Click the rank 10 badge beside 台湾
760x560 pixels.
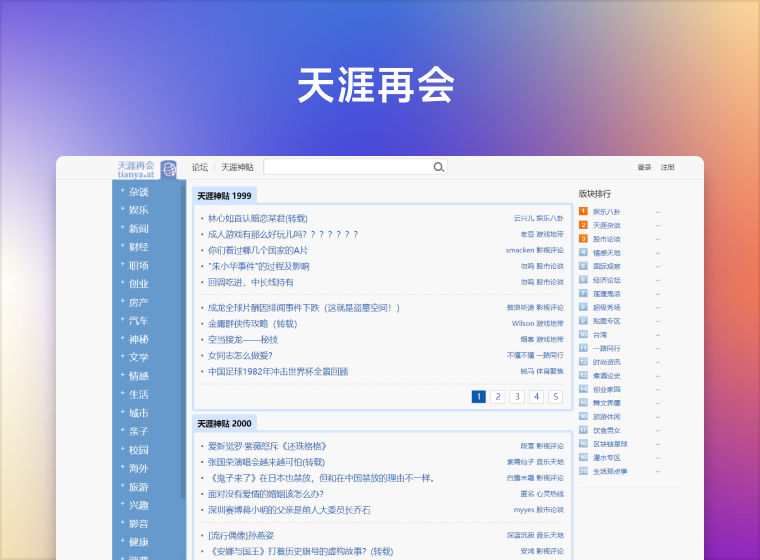pos(583,335)
